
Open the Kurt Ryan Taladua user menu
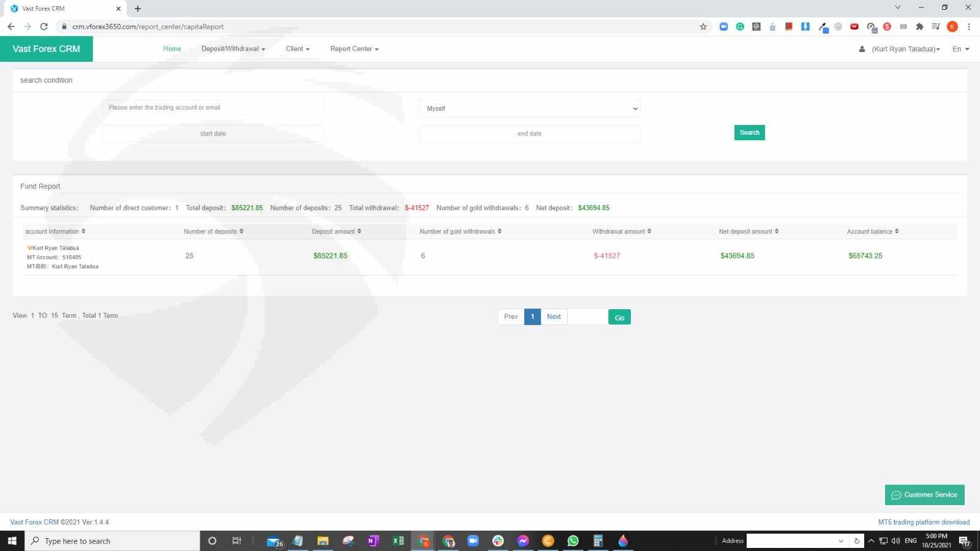coord(900,49)
